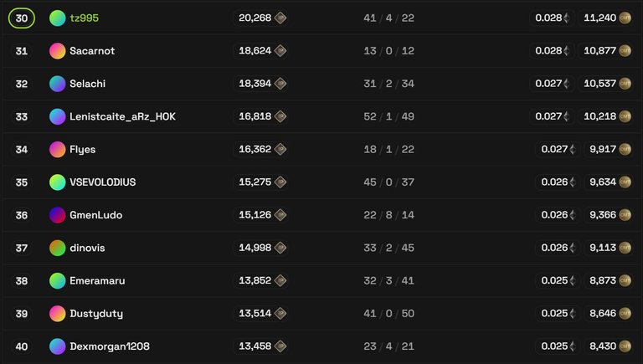Open Sacarnot's pink-orange avatar
The height and width of the screenshot is (364, 643).
coord(58,51)
